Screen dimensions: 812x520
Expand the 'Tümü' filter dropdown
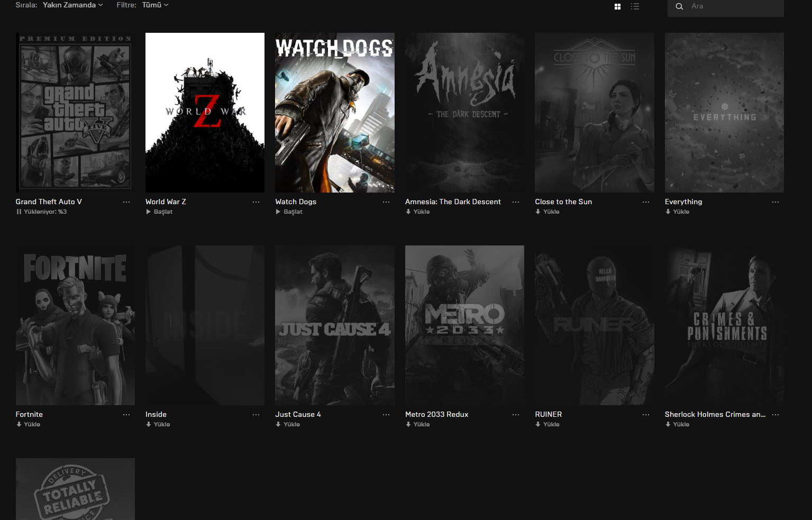coord(155,5)
